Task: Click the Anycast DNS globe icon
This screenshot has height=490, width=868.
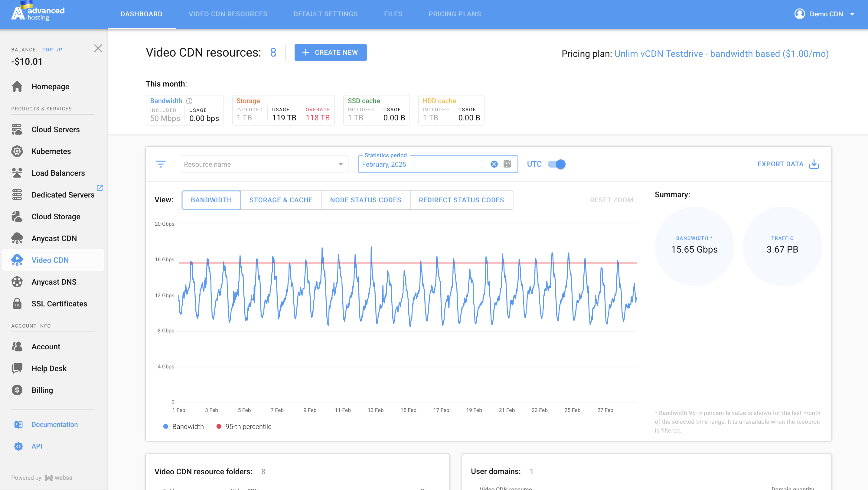Action: coord(17,282)
